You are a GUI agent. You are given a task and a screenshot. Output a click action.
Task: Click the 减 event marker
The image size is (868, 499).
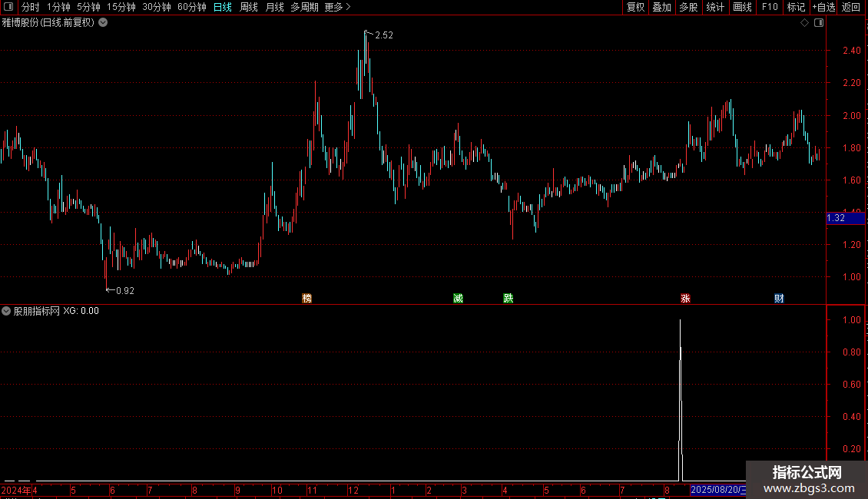[458, 298]
